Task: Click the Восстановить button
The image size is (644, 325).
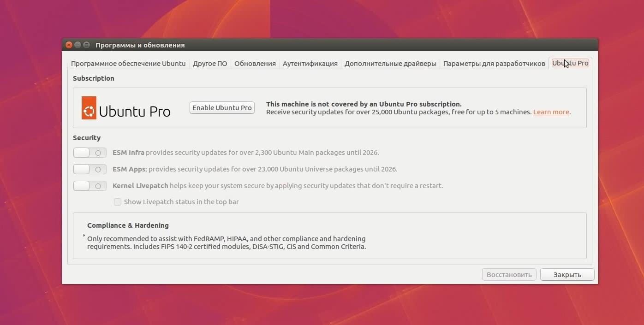Action: click(x=509, y=275)
